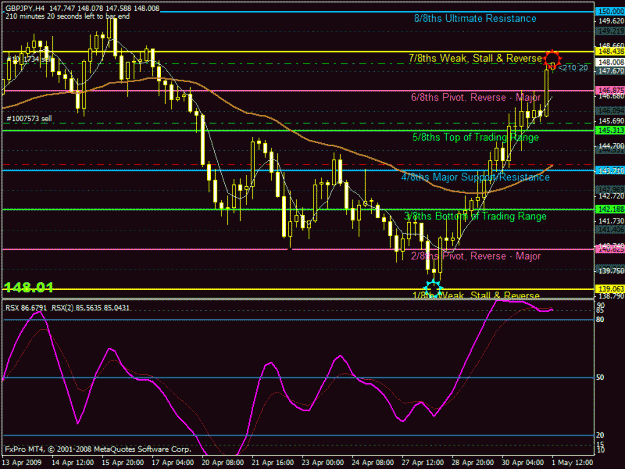Click the 1 May 12:00 time label

(x=572, y=463)
